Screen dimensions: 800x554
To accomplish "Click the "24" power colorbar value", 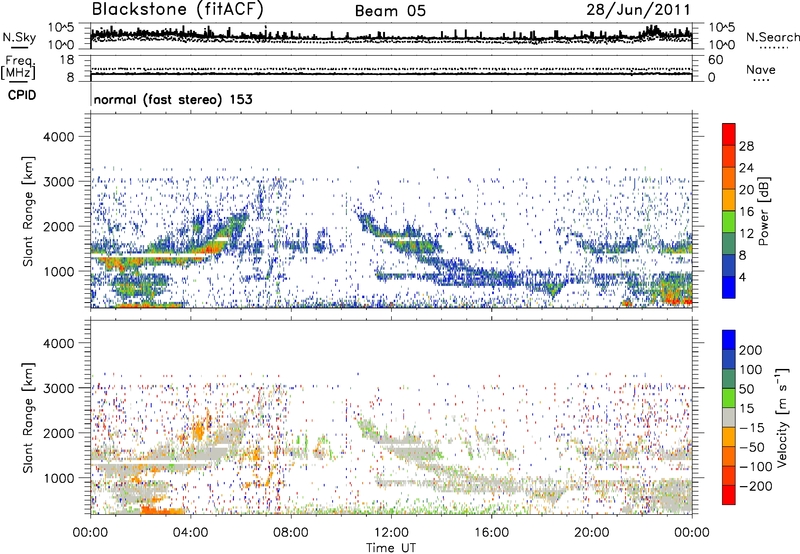I will 746,168.
